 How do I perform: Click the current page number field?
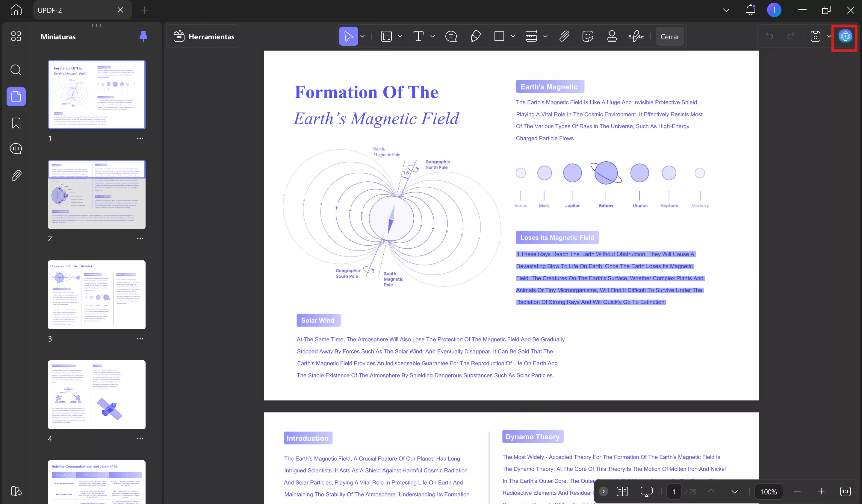coord(674,492)
